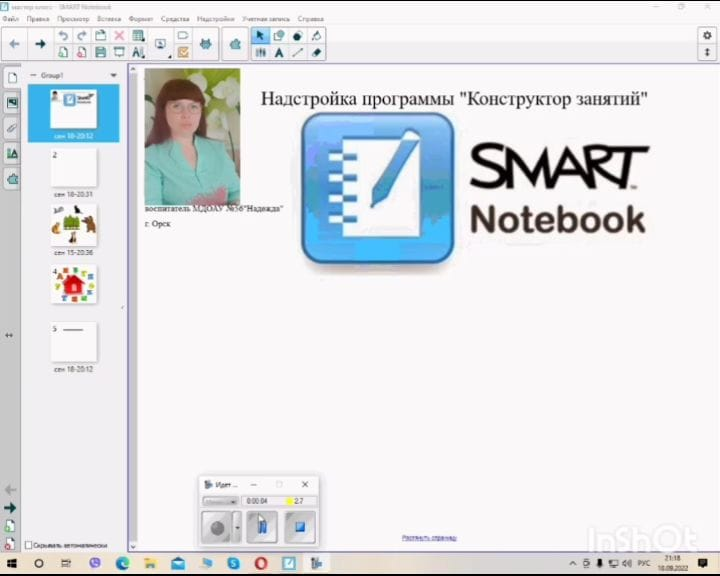Select the arrow pointer tool
720x576 pixels.
point(260,36)
